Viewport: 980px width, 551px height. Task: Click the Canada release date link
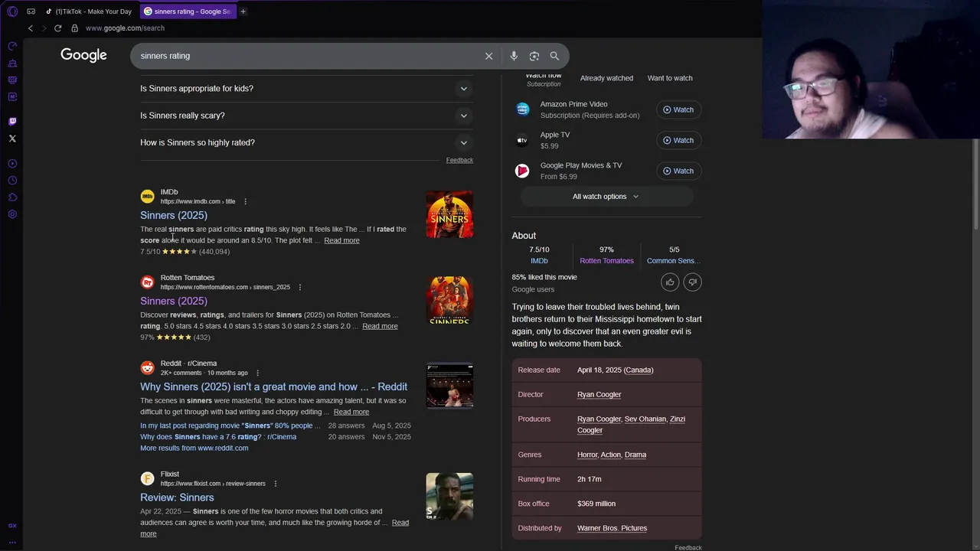pyautogui.click(x=639, y=370)
